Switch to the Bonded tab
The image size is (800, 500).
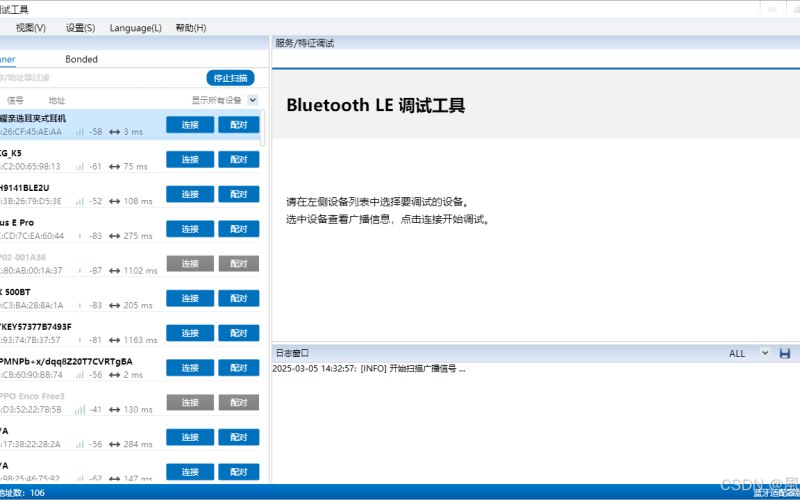click(x=81, y=59)
